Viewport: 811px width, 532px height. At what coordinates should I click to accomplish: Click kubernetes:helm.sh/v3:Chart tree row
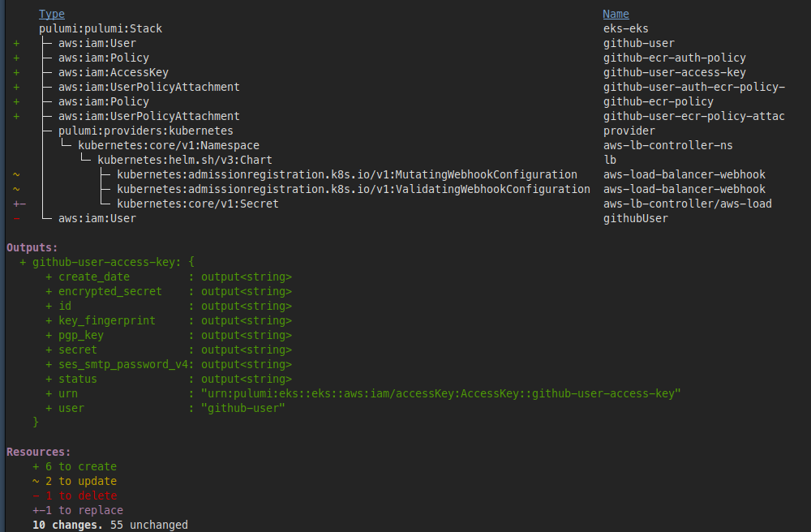(185, 160)
